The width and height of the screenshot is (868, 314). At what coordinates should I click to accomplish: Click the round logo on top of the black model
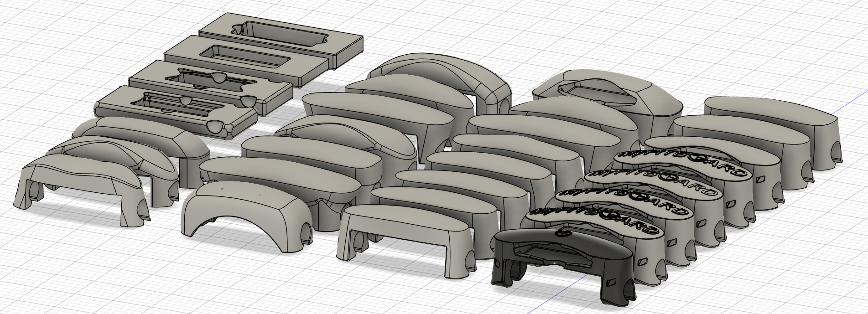[x=564, y=234]
